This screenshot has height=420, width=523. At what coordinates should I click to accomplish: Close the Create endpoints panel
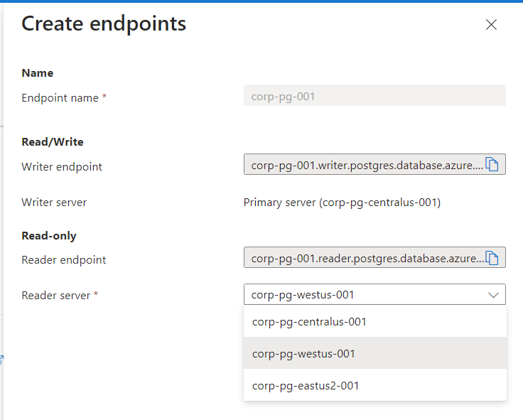point(491,24)
